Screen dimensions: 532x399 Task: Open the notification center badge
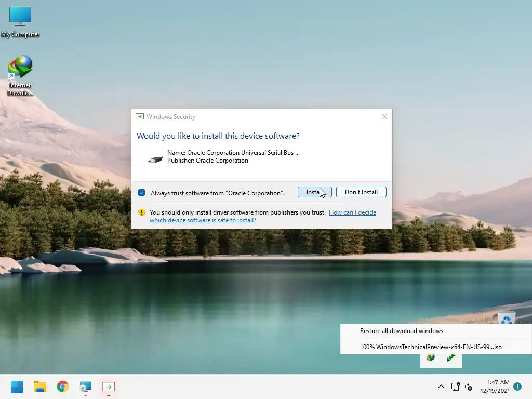pos(517,387)
